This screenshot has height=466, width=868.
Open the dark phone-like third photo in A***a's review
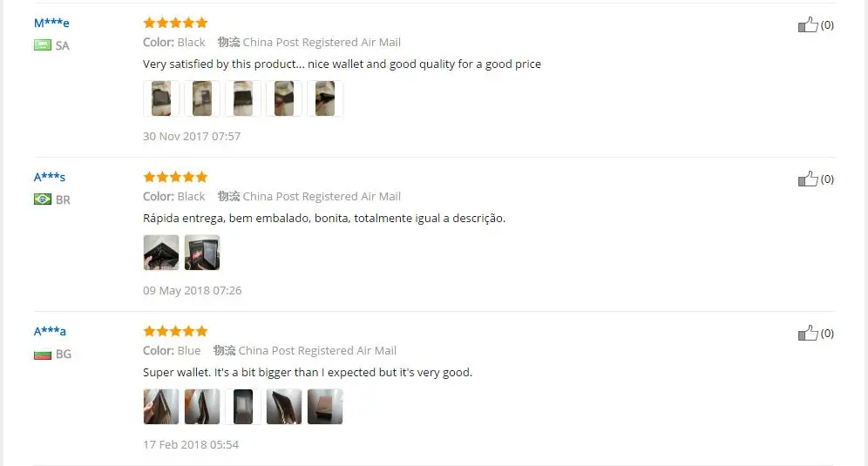click(243, 407)
